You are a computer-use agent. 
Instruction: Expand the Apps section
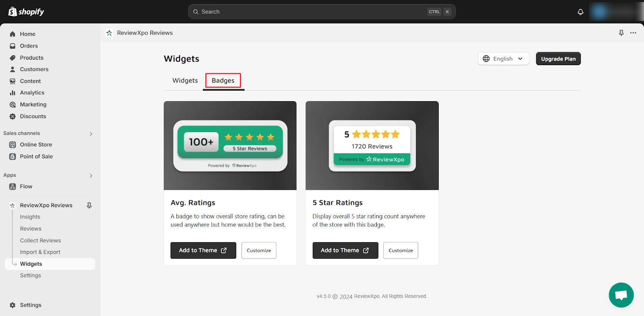[91, 176]
